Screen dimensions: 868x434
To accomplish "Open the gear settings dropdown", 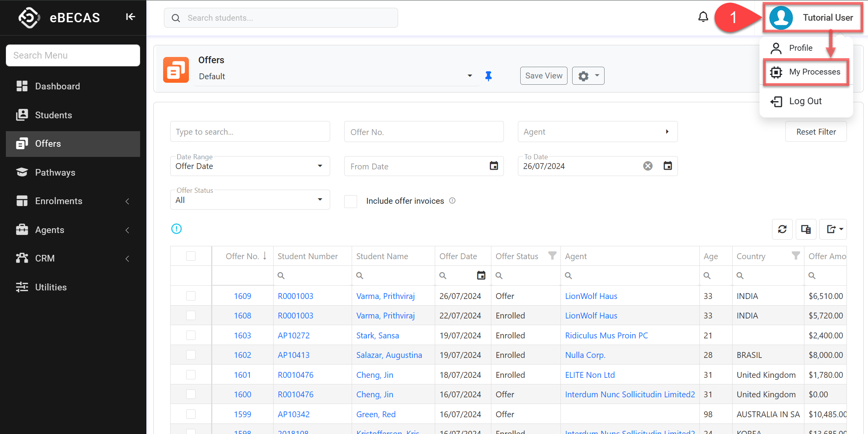I will pyautogui.click(x=588, y=76).
